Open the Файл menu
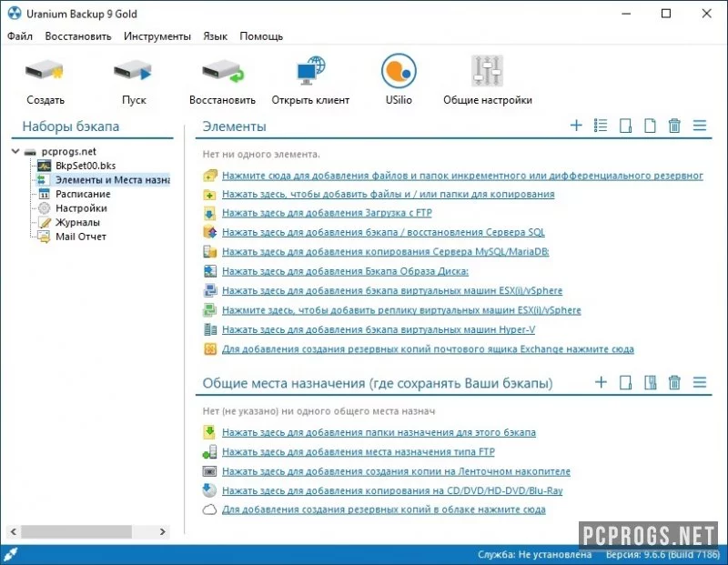Viewport: 728px width, 565px height. [x=20, y=36]
